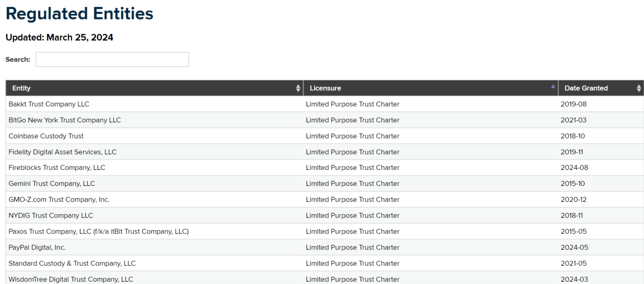Select the Paxos Trust Company, LLC entry
Image resolution: width=644 pixels, height=284 pixels.
(x=98, y=232)
